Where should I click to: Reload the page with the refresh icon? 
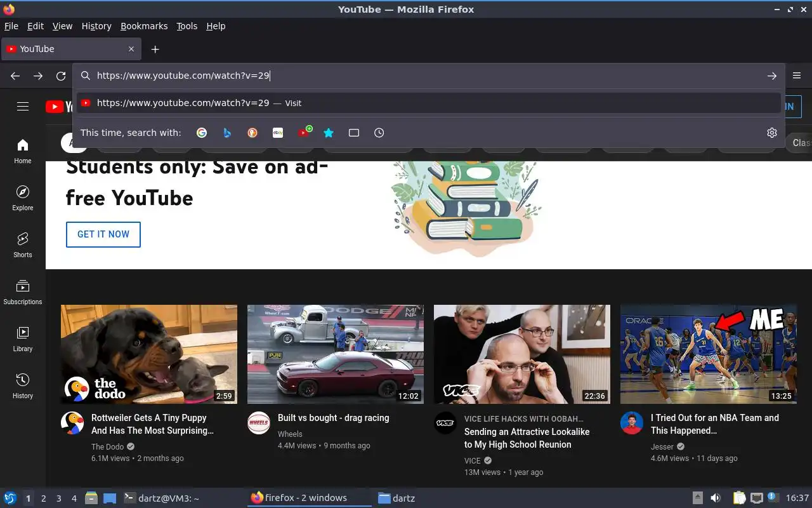point(61,76)
